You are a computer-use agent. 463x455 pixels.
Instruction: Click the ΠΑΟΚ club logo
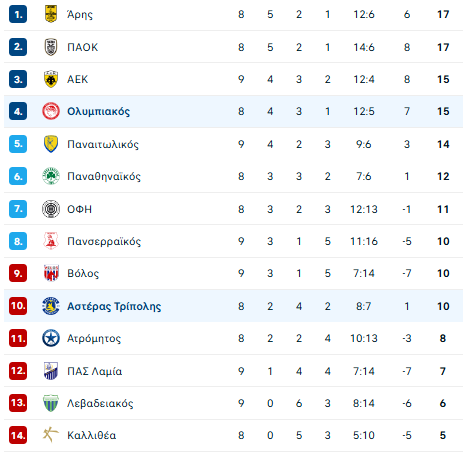51,47
